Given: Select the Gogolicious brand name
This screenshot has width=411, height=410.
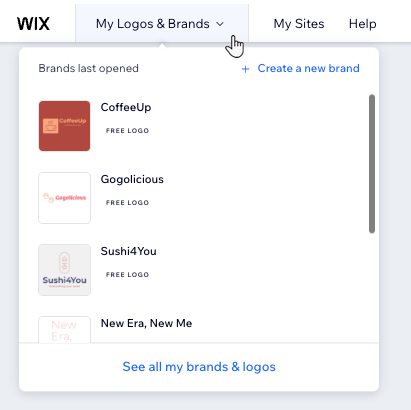Looking at the screenshot, I should (x=132, y=179).
